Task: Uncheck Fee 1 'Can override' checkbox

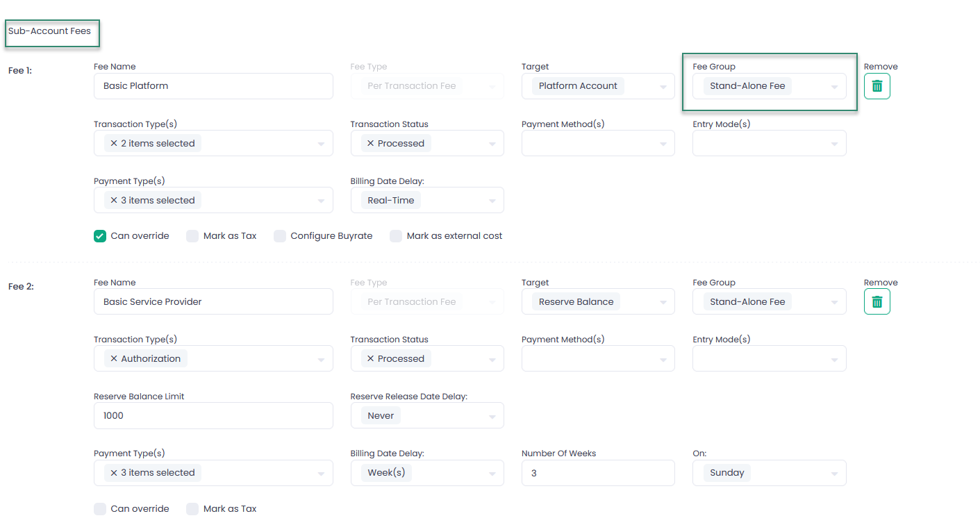Action: (100, 236)
